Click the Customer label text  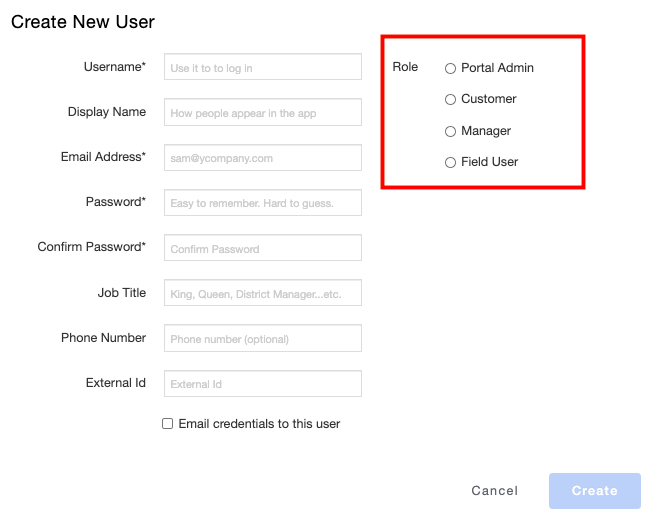489,99
